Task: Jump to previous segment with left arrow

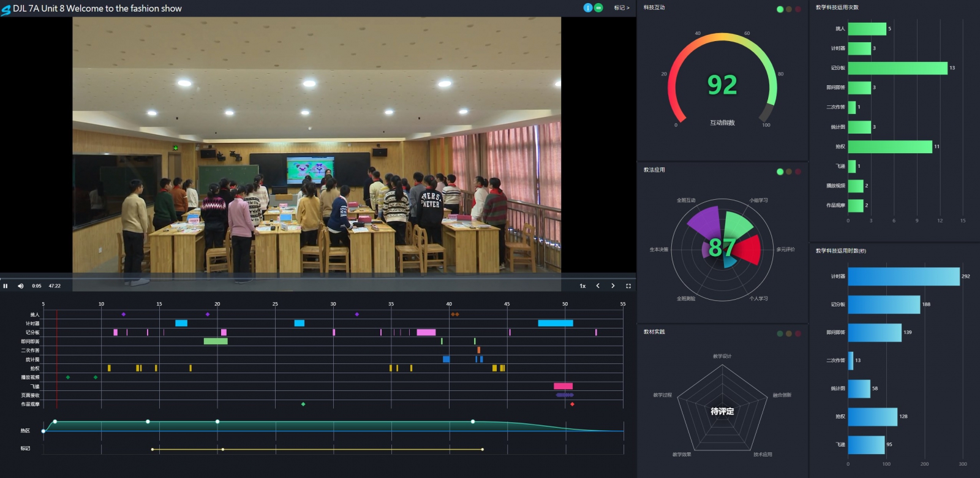Action: (598, 286)
